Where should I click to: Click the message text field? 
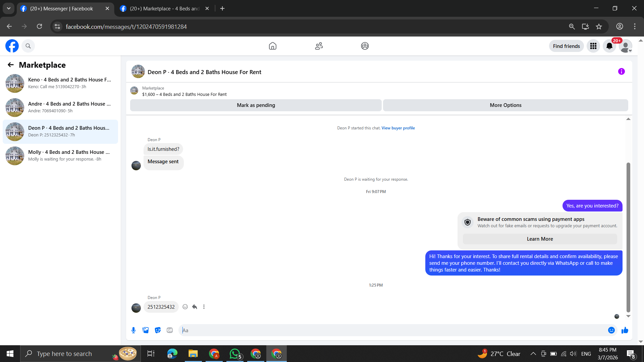[x=392, y=330]
